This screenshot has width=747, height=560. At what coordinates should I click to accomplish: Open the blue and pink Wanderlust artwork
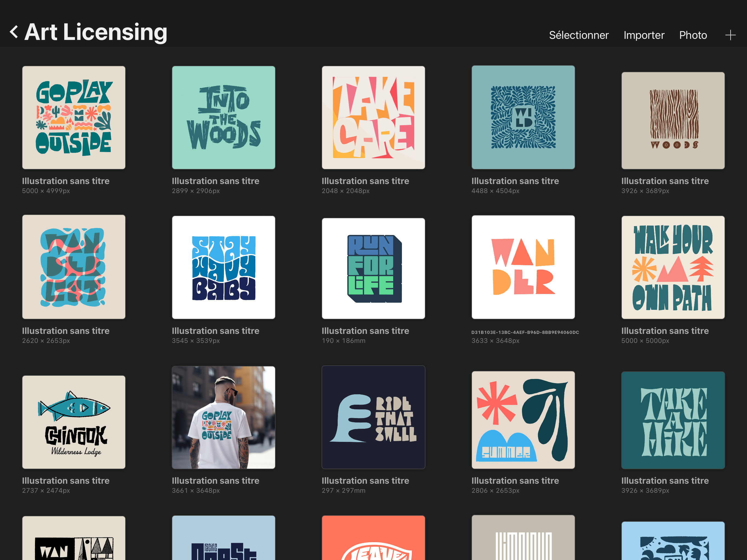pyautogui.click(x=74, y=267)
